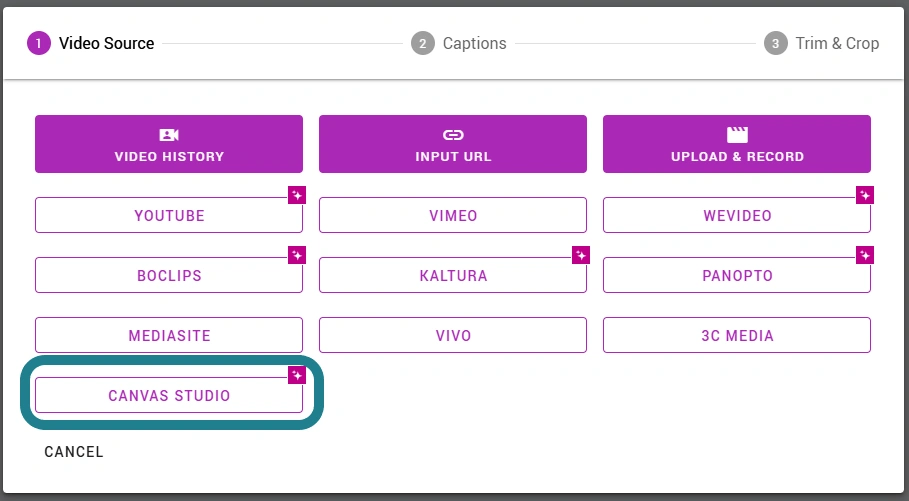The height and width of the screenshot is (501, 909).
Task: Click the sparkle badge on Canvas Studio button
Action: [297, 375]
